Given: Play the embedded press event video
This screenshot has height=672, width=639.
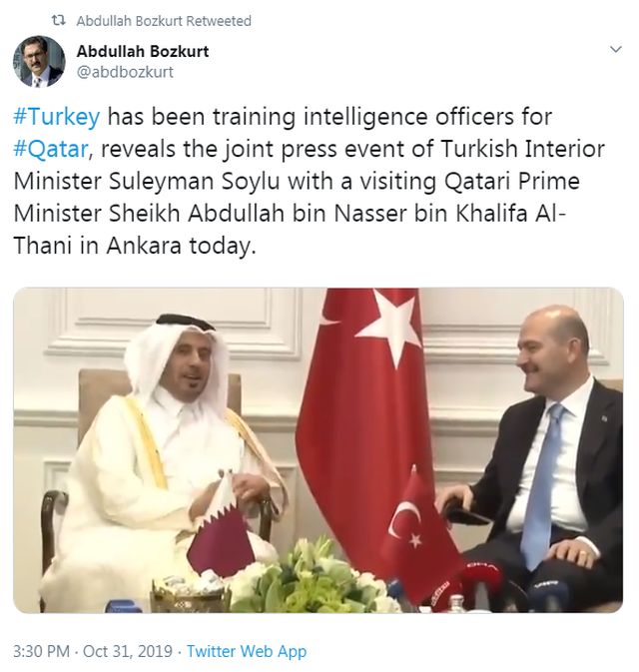Looking at the screenshot, I should pyautogui.click(x=319, y=450).
